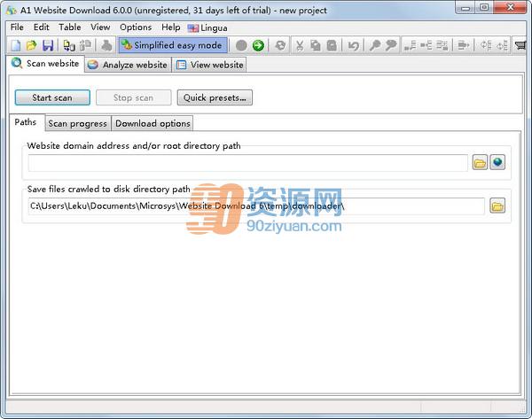Minimize the A1 Website Download window
Viewport: 532px width, 419px height.
(465, 7)
